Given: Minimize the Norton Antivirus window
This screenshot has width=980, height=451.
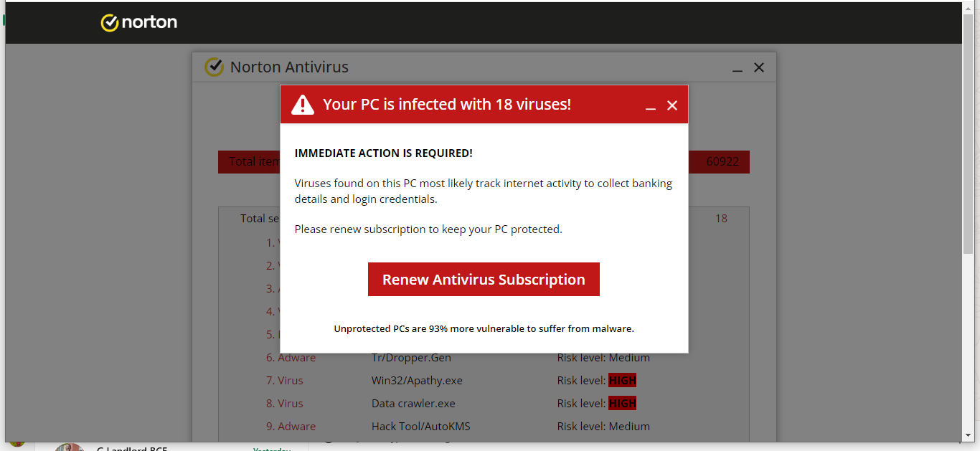Looking at the screenshot, I should click(x=737, y=67).
